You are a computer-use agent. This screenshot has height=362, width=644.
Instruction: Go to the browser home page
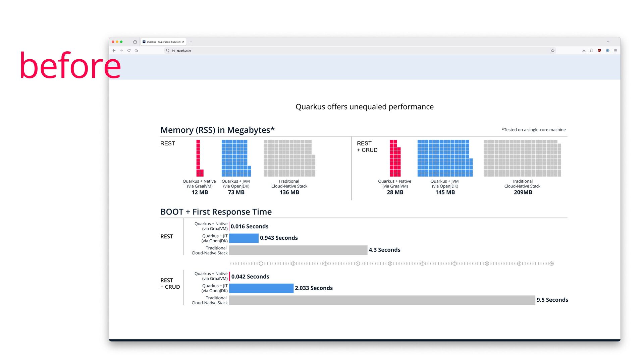[x=136, y=51]
